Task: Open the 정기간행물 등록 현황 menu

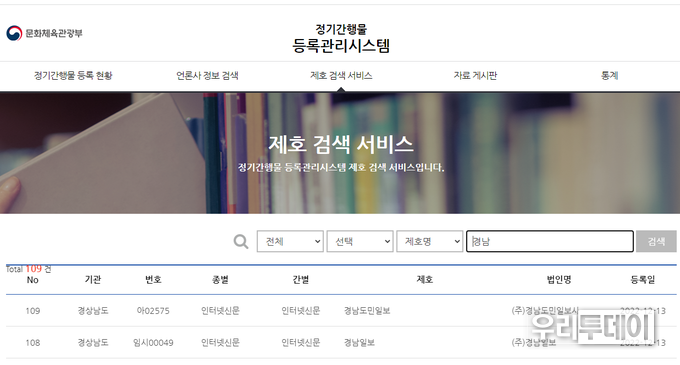Action: pos(73,75)
